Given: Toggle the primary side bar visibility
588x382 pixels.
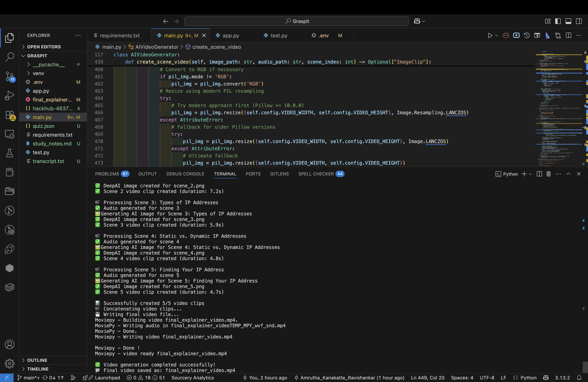Looking at the screenshot, I should pos(558,21).
